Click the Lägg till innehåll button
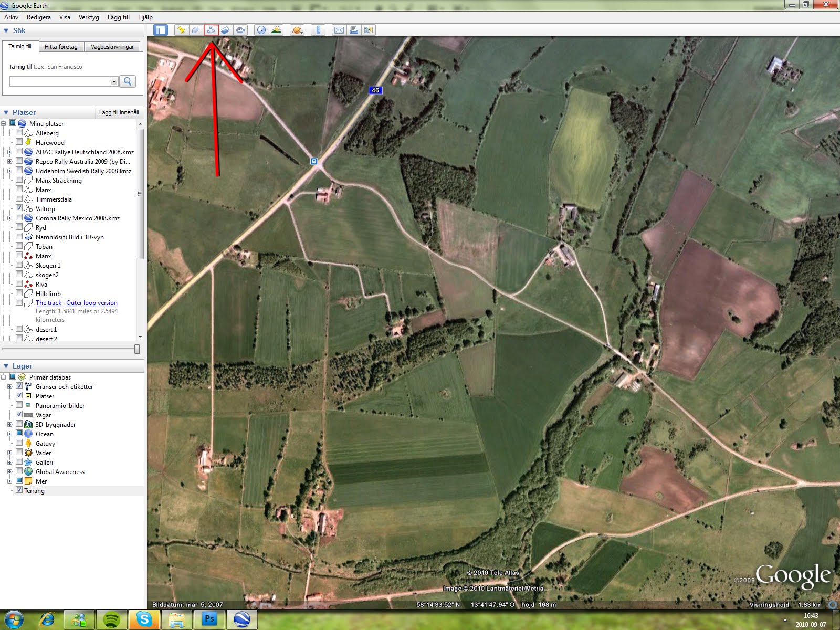840x630 pixels. click(119, 112)
